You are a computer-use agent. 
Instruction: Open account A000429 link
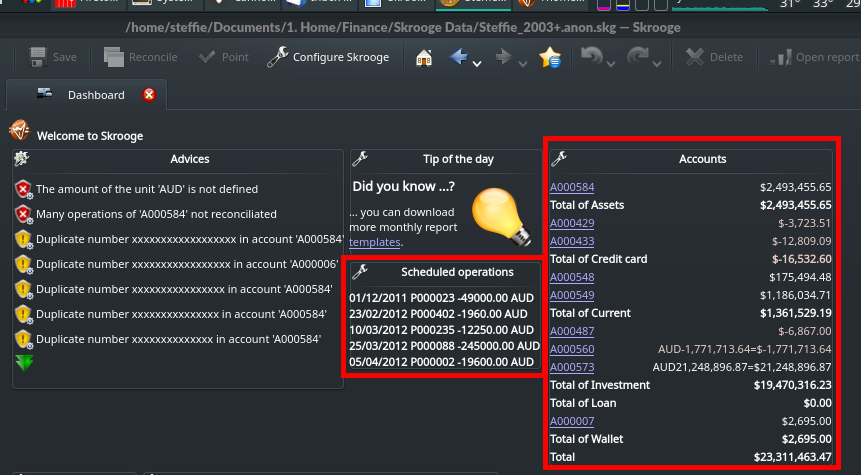(x=572, y=223)
